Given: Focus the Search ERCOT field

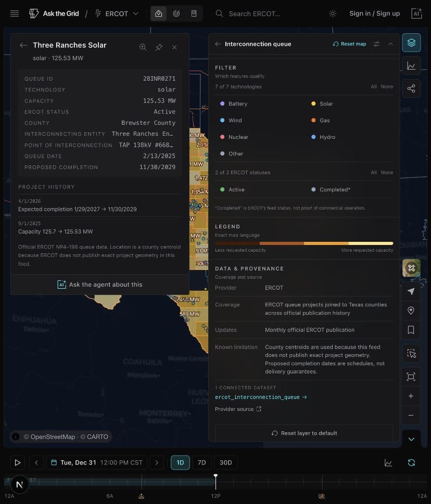Looking at the screenshot, I should coord(254,14).
